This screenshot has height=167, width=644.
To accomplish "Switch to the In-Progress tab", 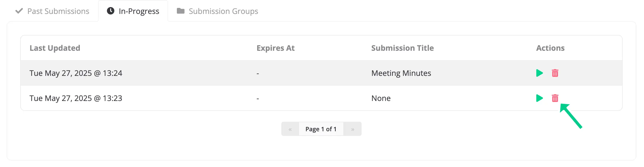I will tap(133, 11).
